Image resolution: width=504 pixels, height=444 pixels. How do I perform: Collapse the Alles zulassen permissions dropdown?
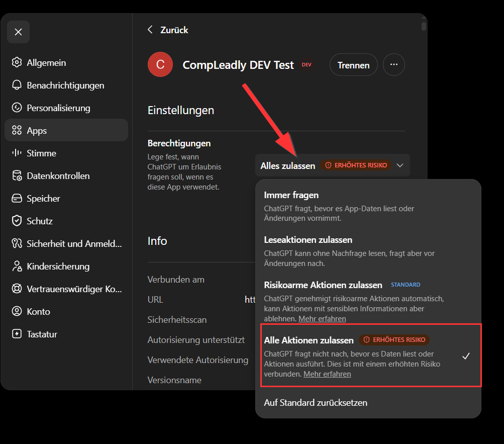click(x=332, y=165)
